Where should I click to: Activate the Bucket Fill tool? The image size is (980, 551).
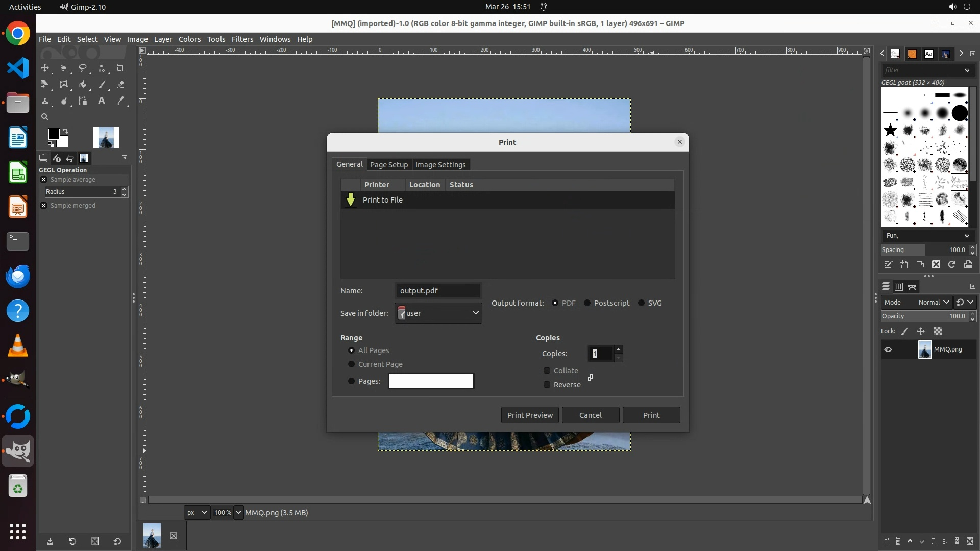point(83,85)
